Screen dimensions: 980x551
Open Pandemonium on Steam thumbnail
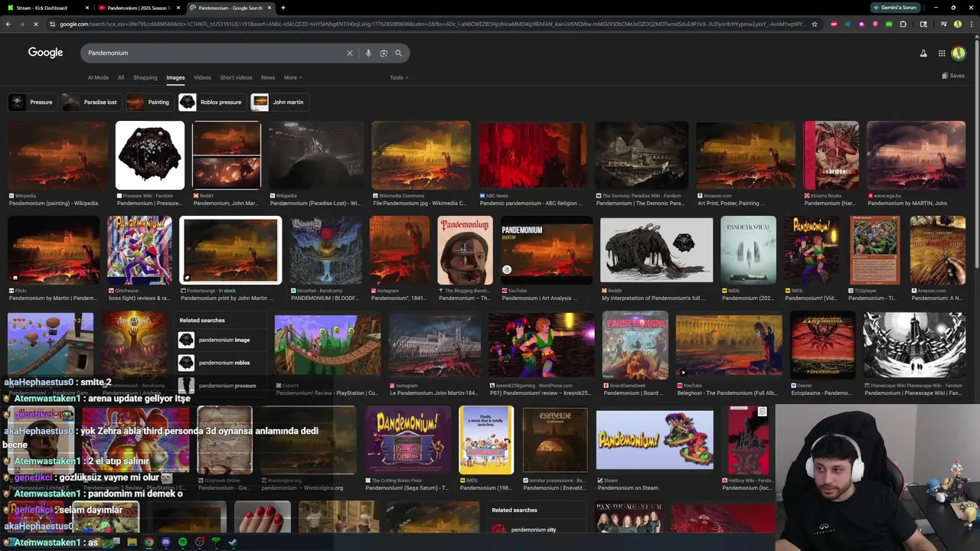655,440
